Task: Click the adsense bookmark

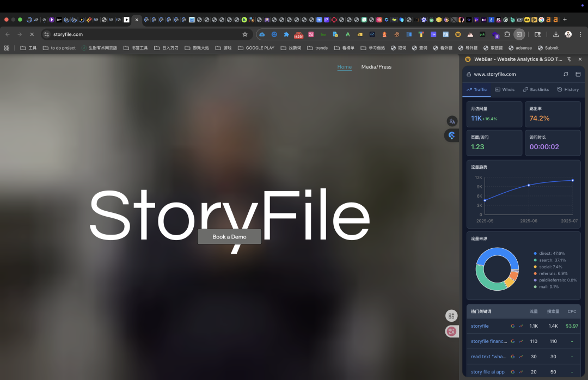Action: pyautogui.click(x=520, y=48)
